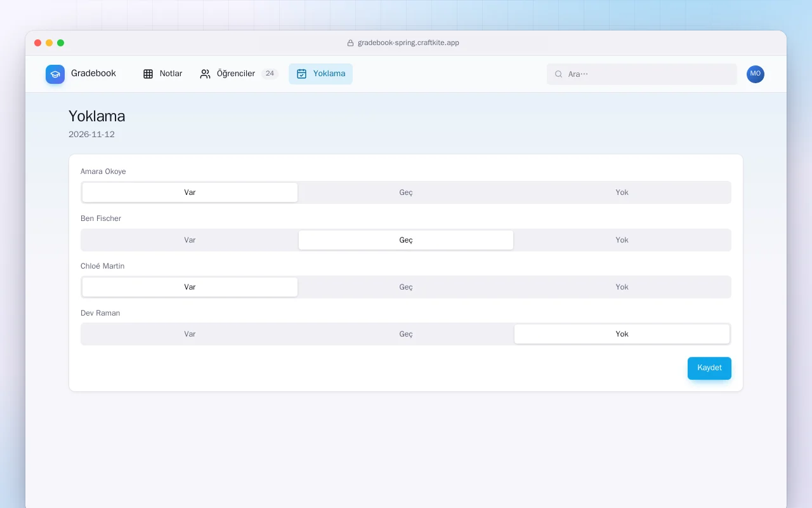Click the address bar lock icon
The image size is (812, 508).
(350, 43)
